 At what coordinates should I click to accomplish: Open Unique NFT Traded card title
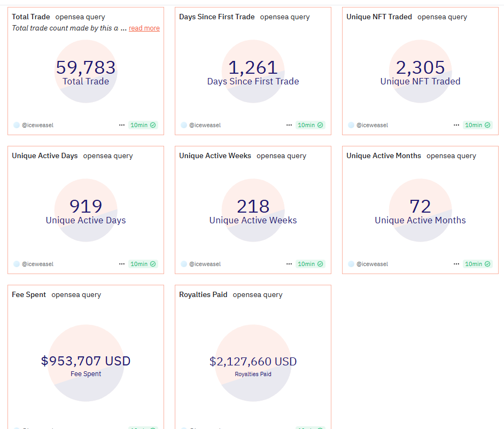pyautogui.click(x=379, y=17)
